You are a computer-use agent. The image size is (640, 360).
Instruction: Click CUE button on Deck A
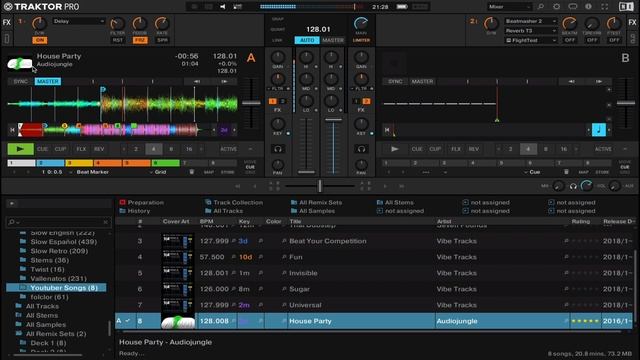point(42,149)
